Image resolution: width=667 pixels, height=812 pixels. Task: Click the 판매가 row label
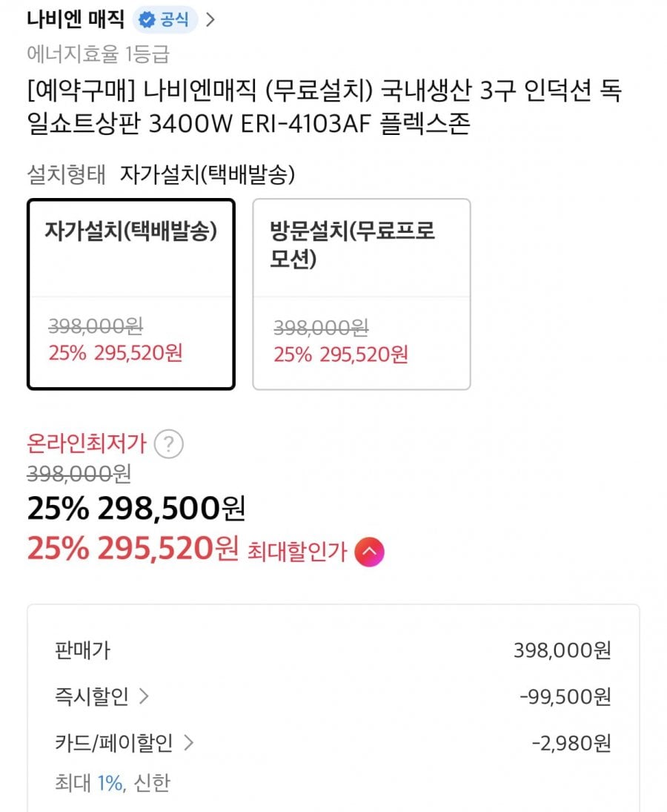pos(82,650)
